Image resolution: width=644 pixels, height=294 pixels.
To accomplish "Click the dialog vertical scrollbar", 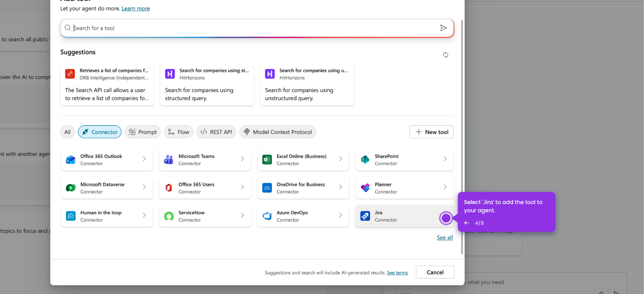I will (462, 137).
